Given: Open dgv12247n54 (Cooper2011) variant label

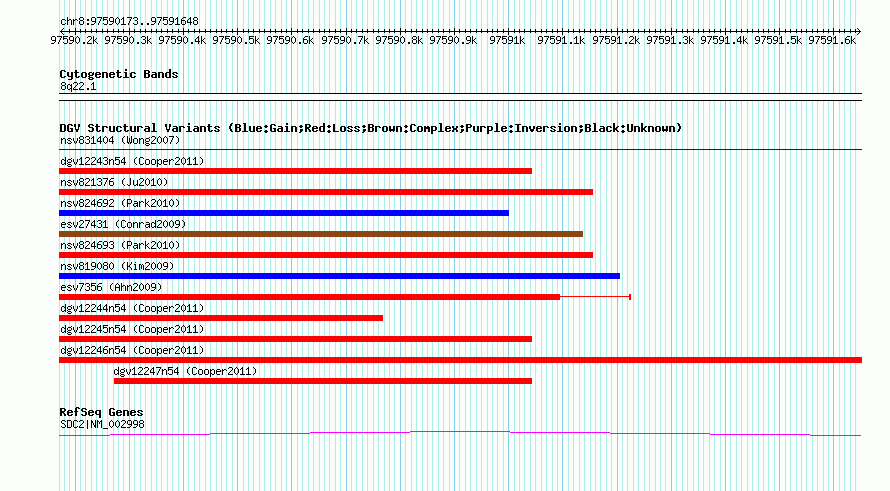Looking at the screenshot, I should point(186,371).
